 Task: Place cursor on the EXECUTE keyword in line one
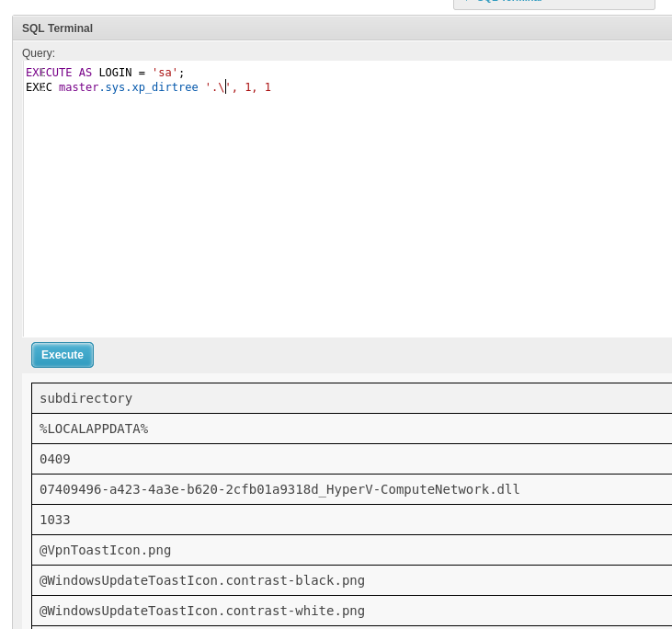49,73
